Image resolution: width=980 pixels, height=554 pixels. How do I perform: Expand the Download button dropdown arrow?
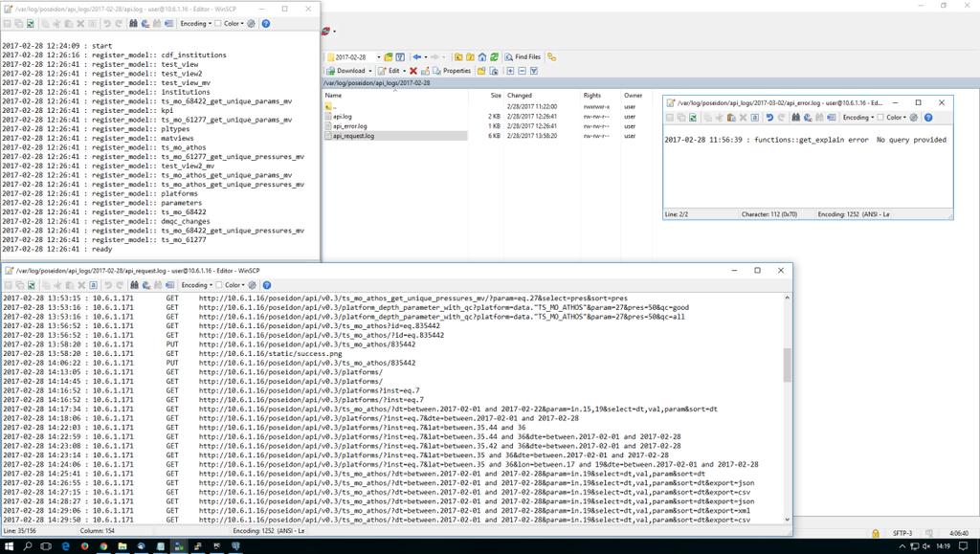click(x=370, y=71)
